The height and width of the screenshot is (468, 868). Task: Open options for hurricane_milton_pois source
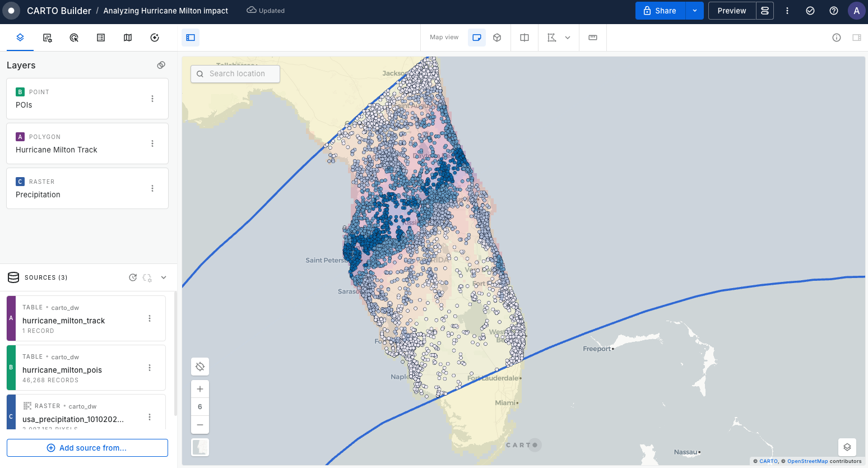(x=150, y=368)
